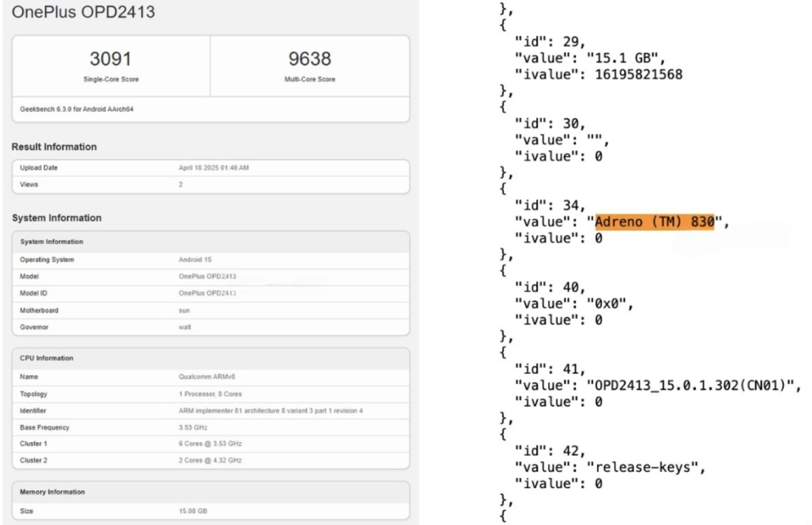
Task: Click the ARM implementer identifier value
Action: pos(271,411)
